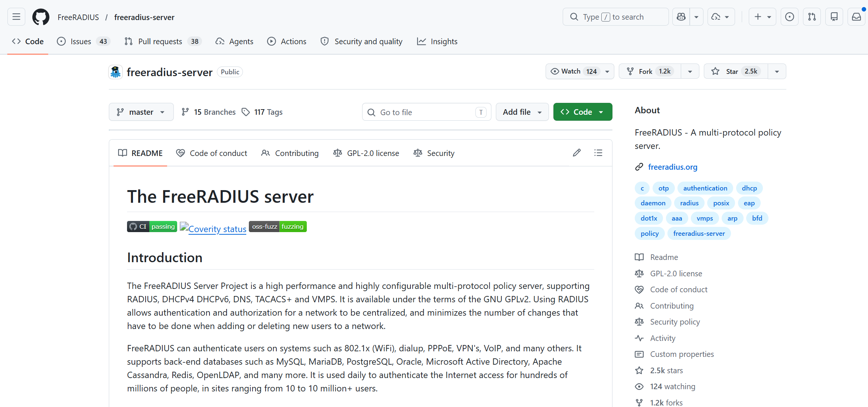Select the GPL-2.0 license tab

tap(366, 153)
